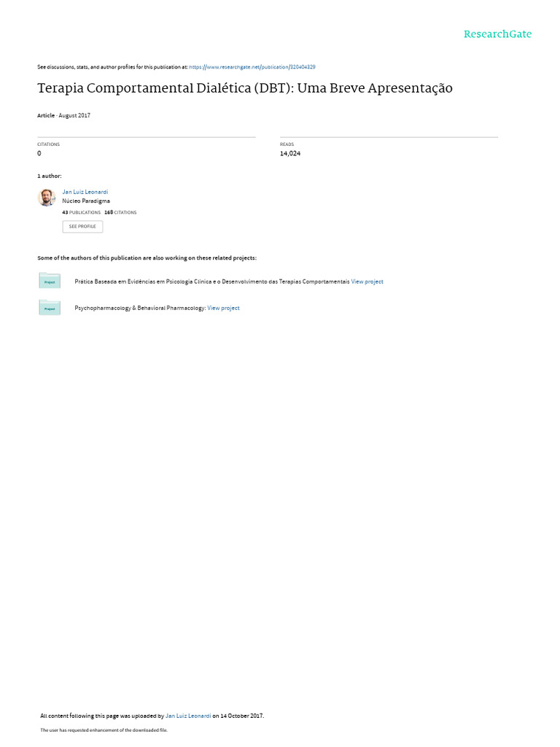Open Jan Luiz Leonardi author name link
560x747 pixels.
[85, 192]
